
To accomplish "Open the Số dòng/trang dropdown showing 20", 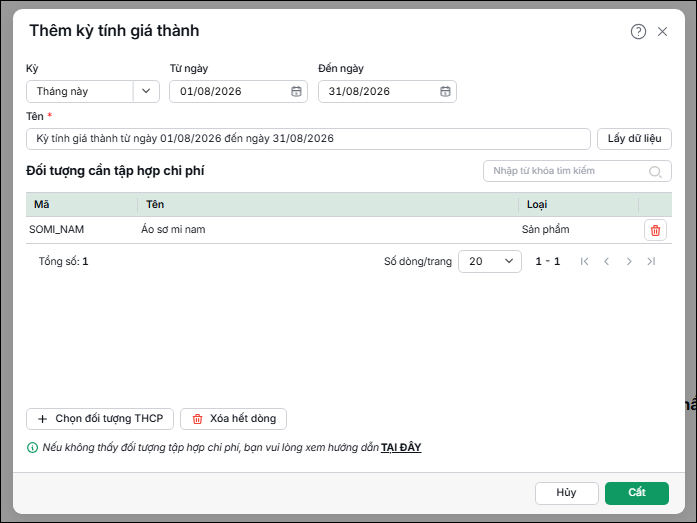I will point(490,261).
